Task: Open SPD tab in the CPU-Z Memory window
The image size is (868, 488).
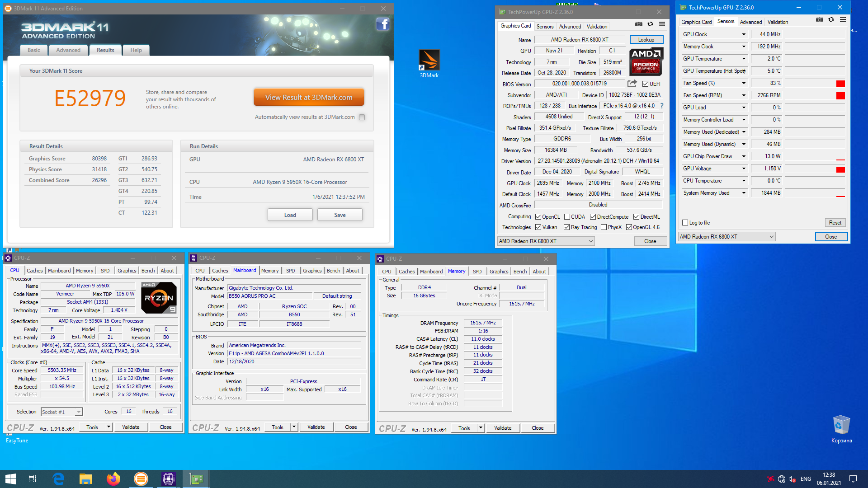Action: pos(477,272)
